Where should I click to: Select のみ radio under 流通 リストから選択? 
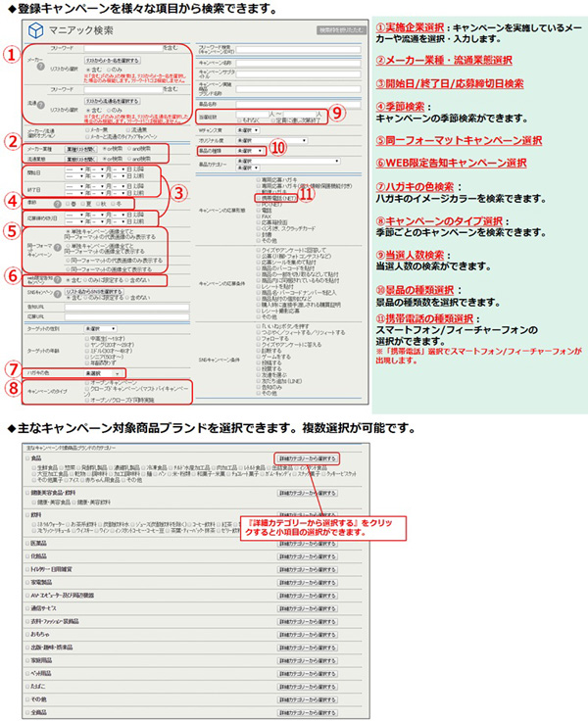[x=109, y=111]
